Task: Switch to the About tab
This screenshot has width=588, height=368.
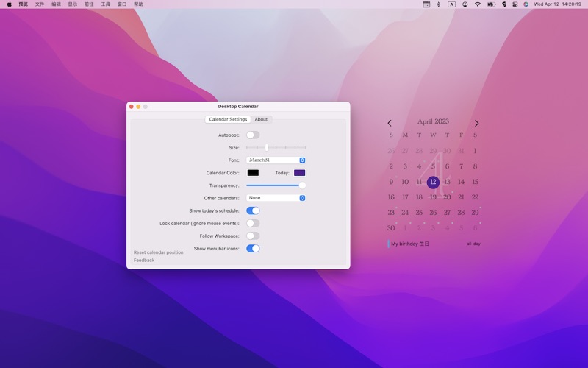Action: pos(261,119)
